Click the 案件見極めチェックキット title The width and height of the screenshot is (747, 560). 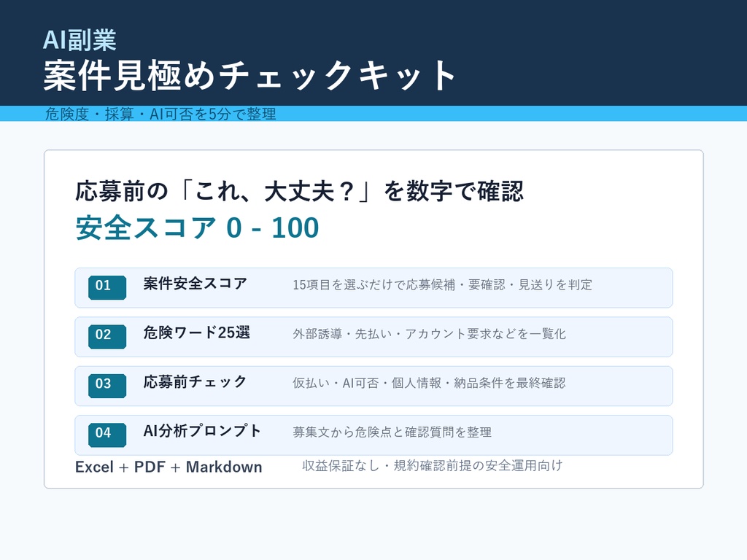tap(249, 75)
